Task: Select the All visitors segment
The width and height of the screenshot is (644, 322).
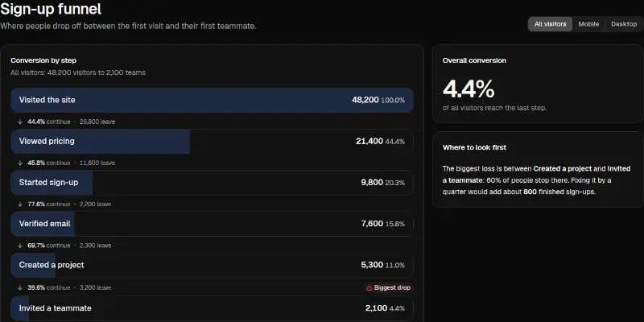Action: click(x=550, y=24)
